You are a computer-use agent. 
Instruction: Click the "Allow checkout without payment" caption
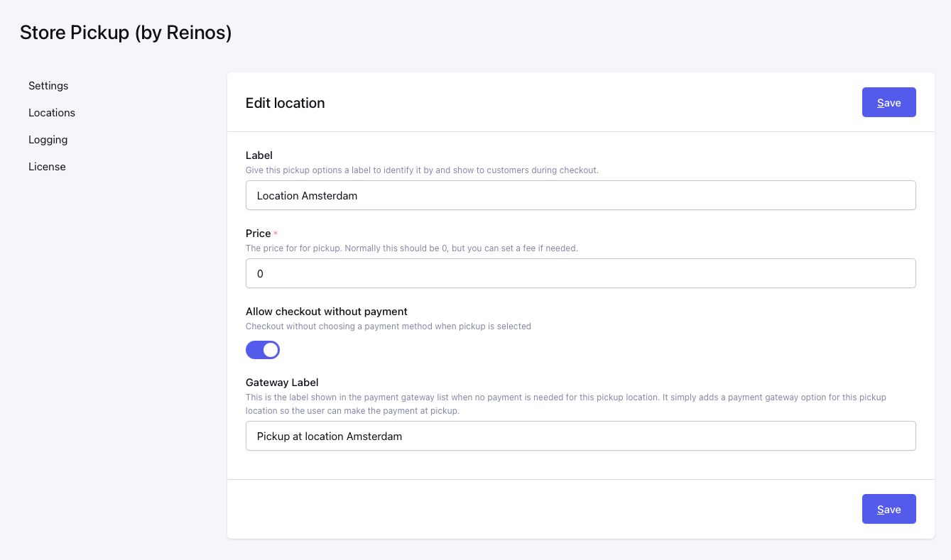click(x=326, y=312)
